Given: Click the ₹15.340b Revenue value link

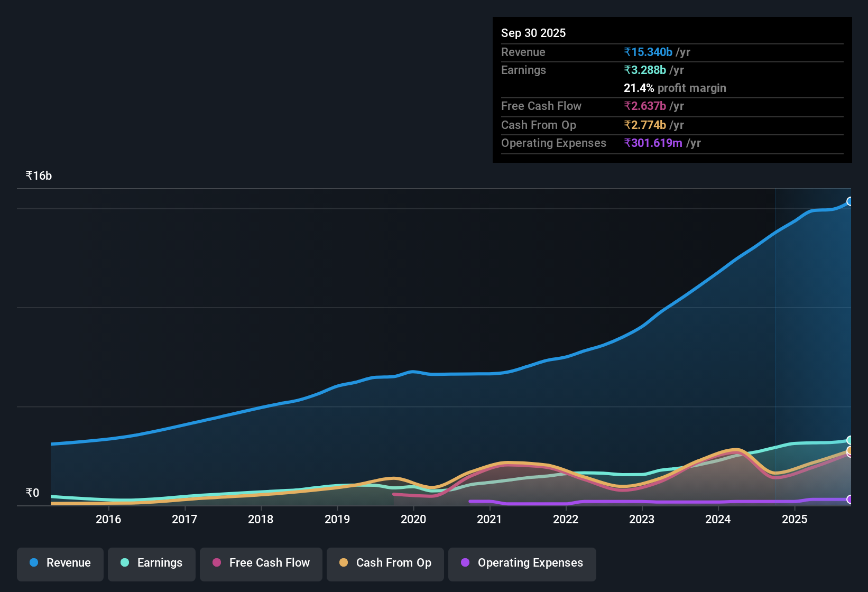Looking at the screenshot, I should point(648,52).
